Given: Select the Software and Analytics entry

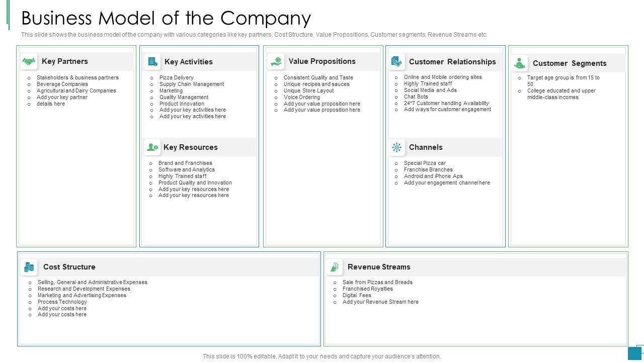Looking at the screenshot, I should (186, 169).
